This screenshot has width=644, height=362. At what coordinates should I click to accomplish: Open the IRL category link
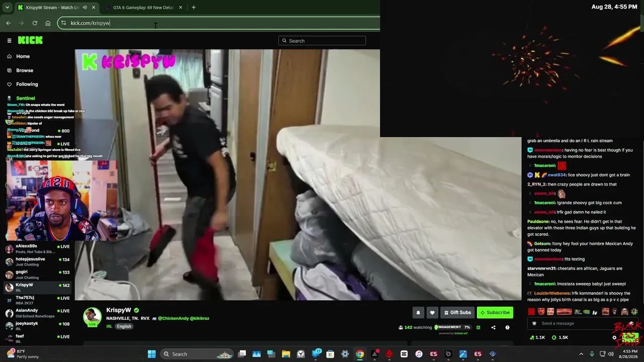(109, 326)
